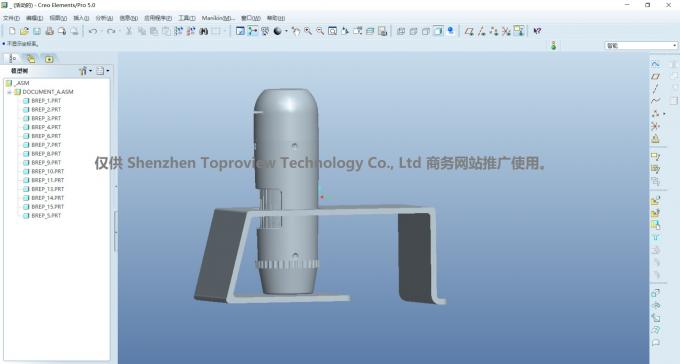680x364 pixels.
Task: Open the selection filter combo box
Action: point(641,46)
